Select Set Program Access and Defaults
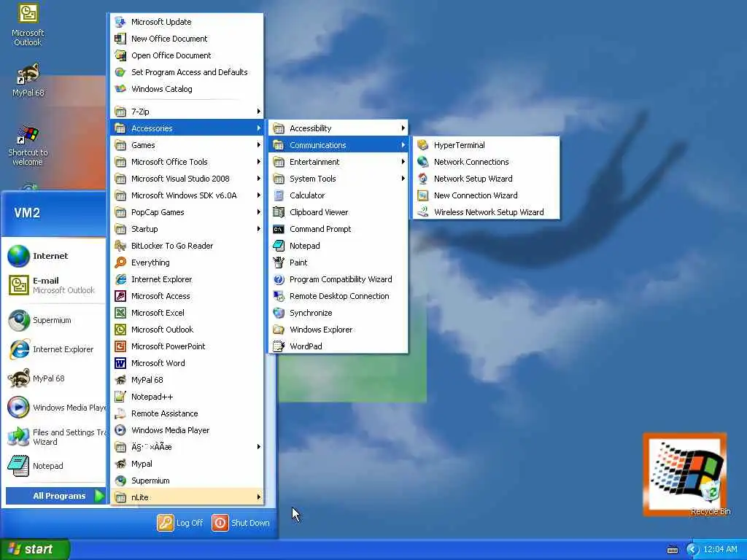 [x=187, y=72]
